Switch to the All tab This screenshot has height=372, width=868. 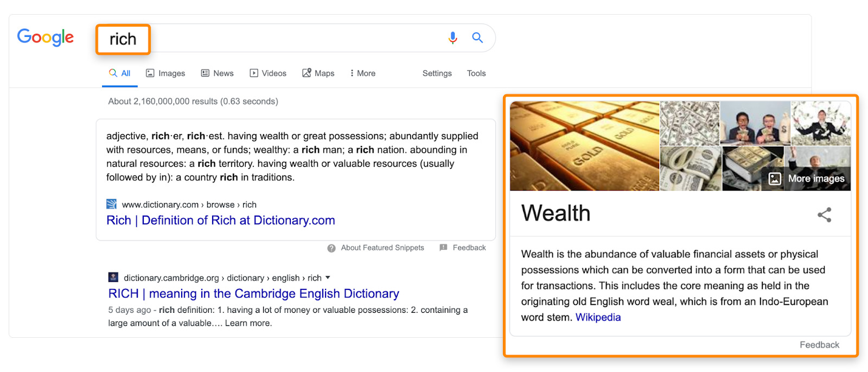coord(119,73)
